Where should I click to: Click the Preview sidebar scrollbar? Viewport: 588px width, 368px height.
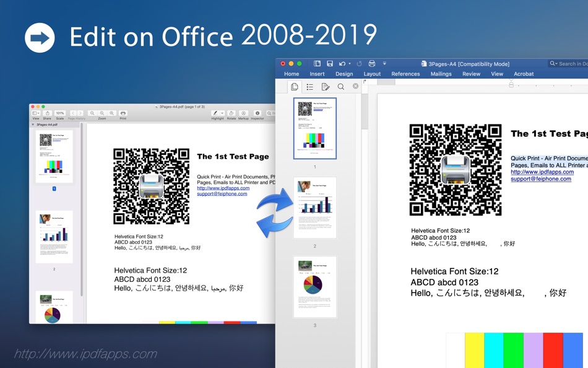pos(82,210)
